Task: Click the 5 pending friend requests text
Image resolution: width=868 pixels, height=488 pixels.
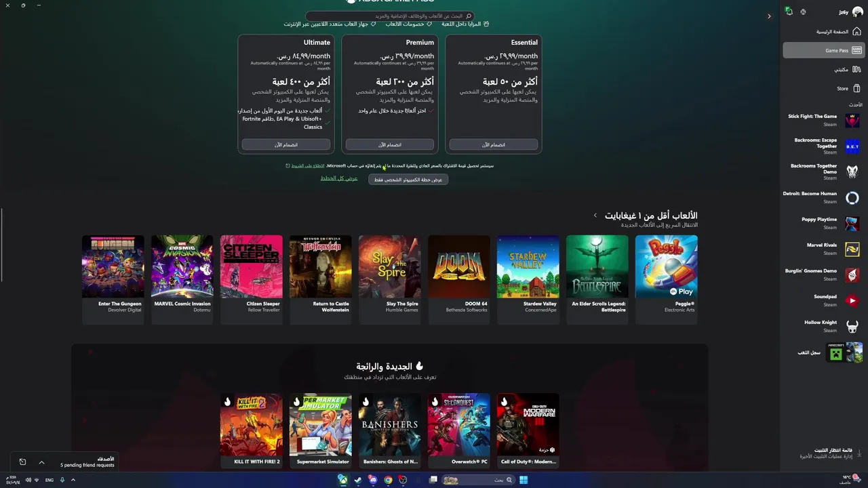Action: pos(87,465)
